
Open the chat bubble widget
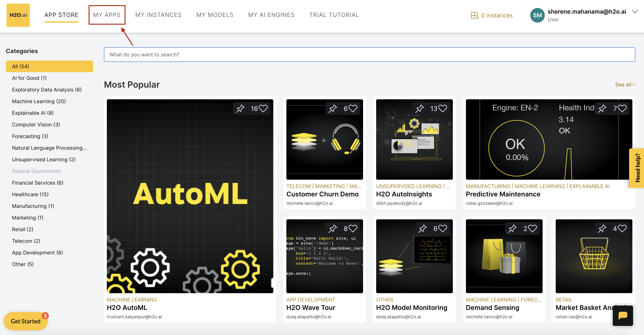click(623, 316)
